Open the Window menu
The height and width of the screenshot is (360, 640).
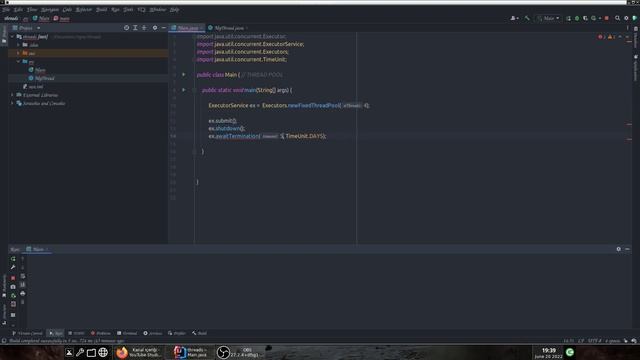158,9
